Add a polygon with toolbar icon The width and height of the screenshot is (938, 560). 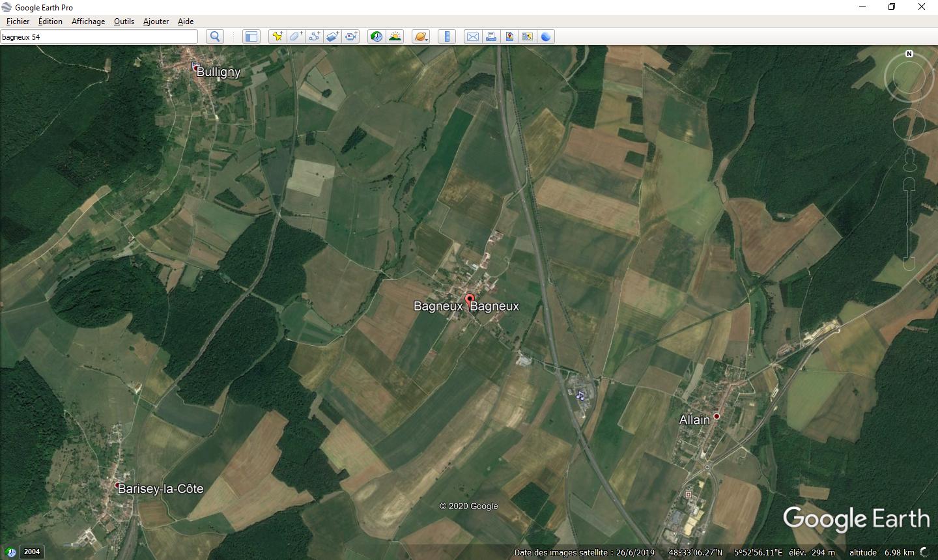pyautogui.click(x=296, y=36)
